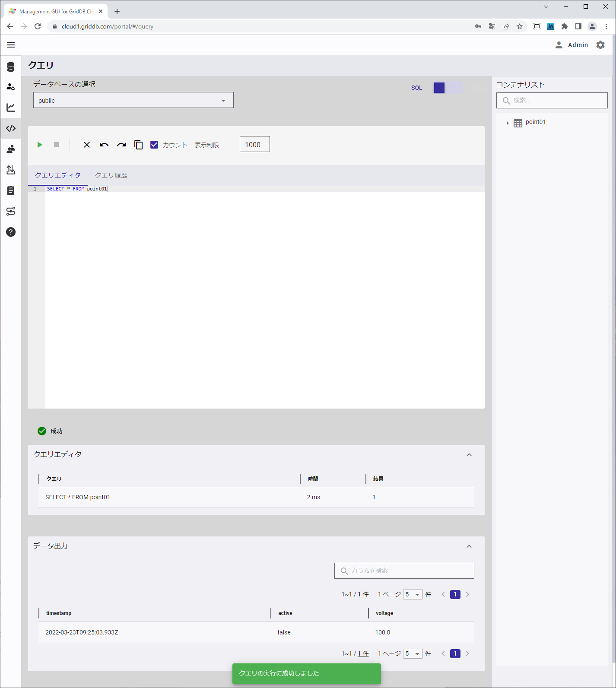The image size is (616, 688).
Task: Select page 1 in lower pagination
Action: click(455, 653)
